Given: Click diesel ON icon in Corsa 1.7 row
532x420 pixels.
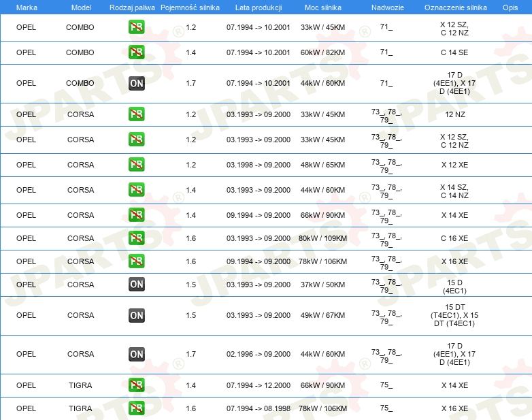Looking at the screenshot, I should point(136,354).
